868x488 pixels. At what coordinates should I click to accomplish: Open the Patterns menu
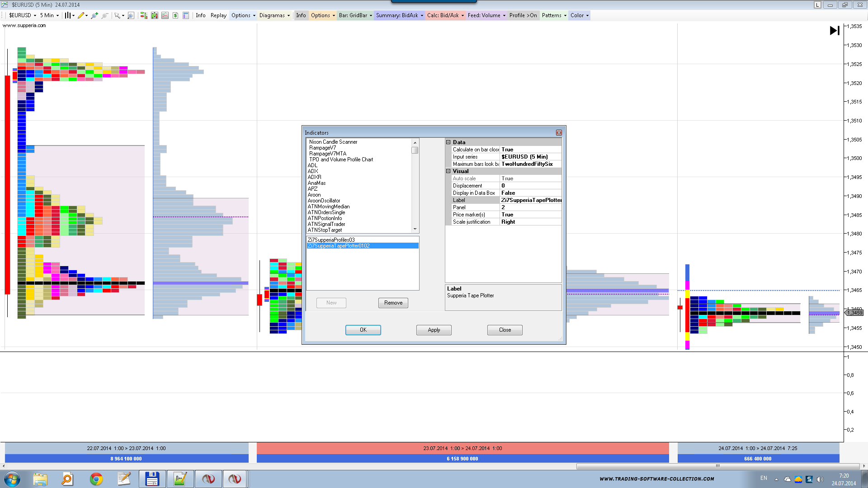tap(554, 15)
